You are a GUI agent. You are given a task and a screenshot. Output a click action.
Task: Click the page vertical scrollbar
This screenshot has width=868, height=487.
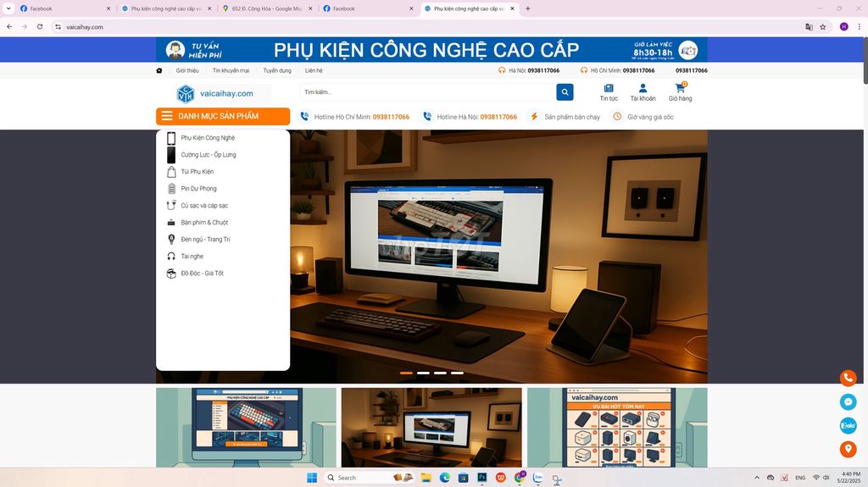(865, 60)
